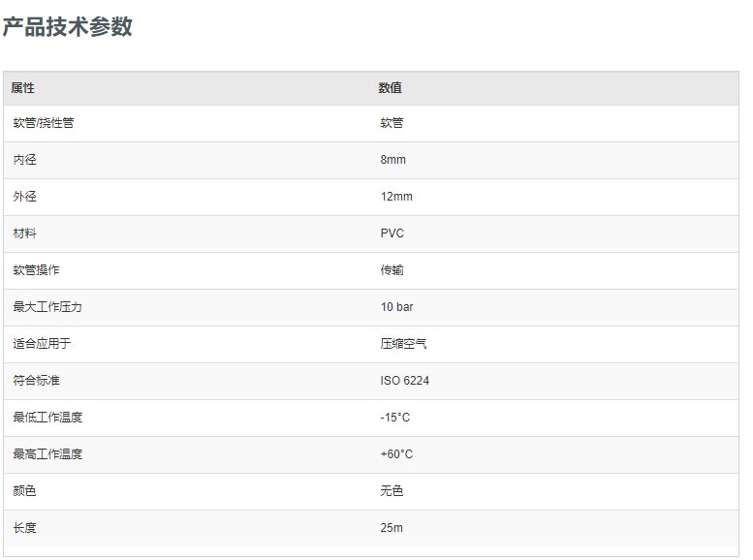Select the 数值 column header
The image size is (753, 560).
(390, 88)
